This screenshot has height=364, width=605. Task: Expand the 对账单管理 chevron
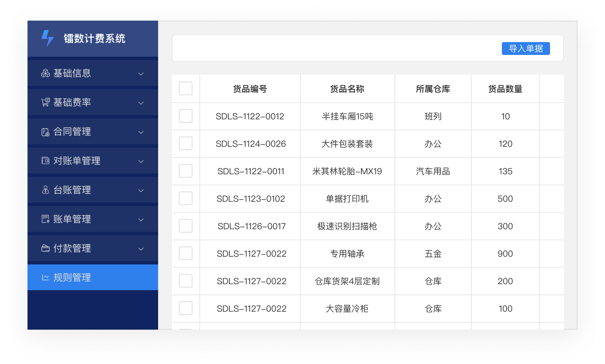pyautogui.click(x=141, y=161)
